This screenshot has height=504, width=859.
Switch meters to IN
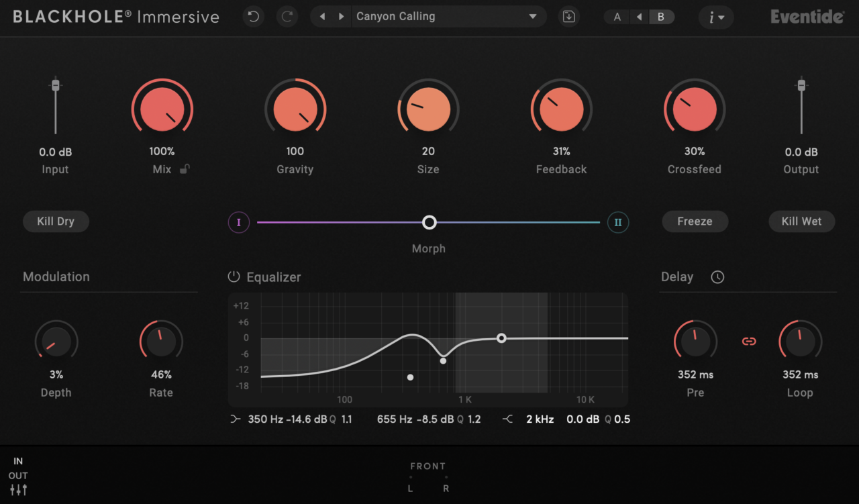click(x=18, y=461)
